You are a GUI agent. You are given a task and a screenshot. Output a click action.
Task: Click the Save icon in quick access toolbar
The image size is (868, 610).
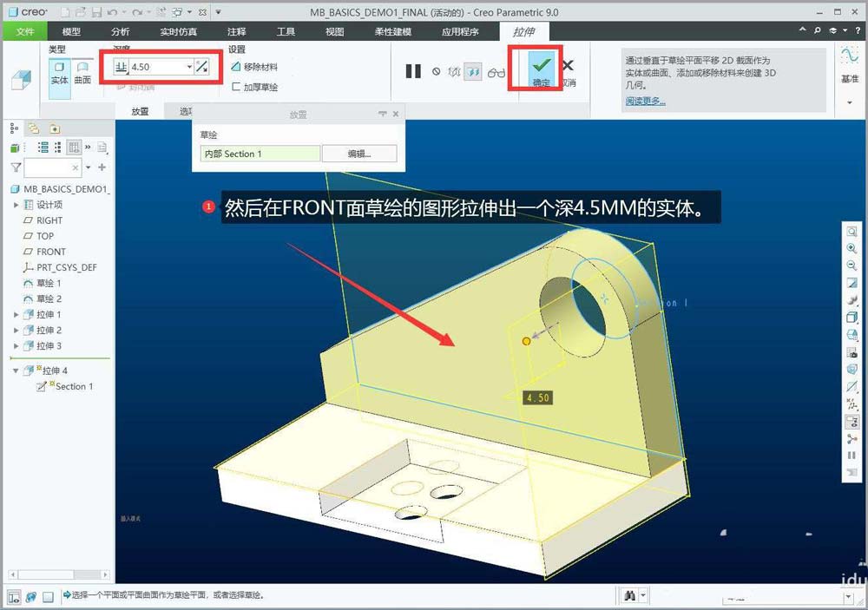(97, 11)
